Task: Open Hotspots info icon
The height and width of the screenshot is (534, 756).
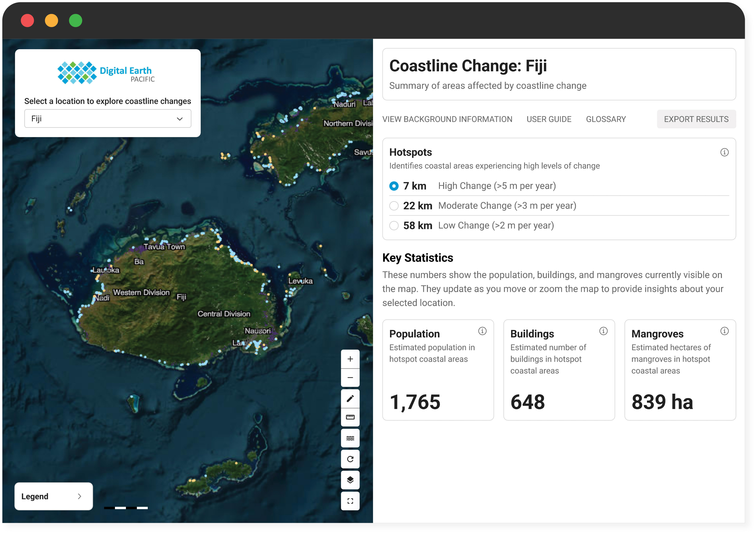Action: [724, 152]
